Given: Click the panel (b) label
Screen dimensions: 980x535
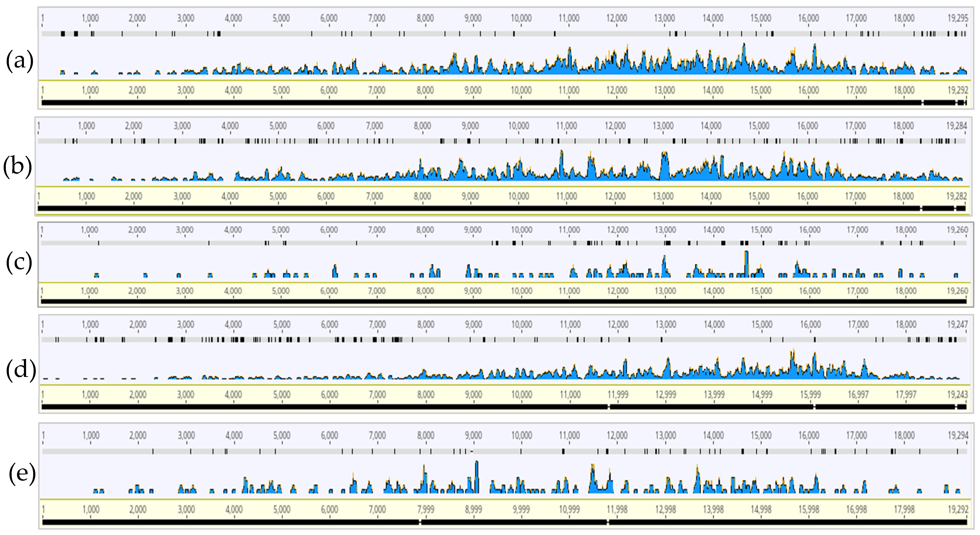Looking at the screenshot, I should [x=17, y=166].
